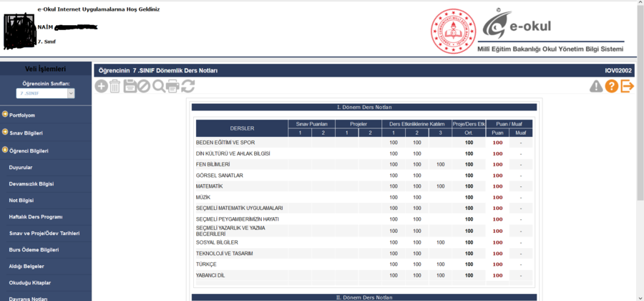Select Not Bilgisi in the sidebar

click(x=21, y=200)
